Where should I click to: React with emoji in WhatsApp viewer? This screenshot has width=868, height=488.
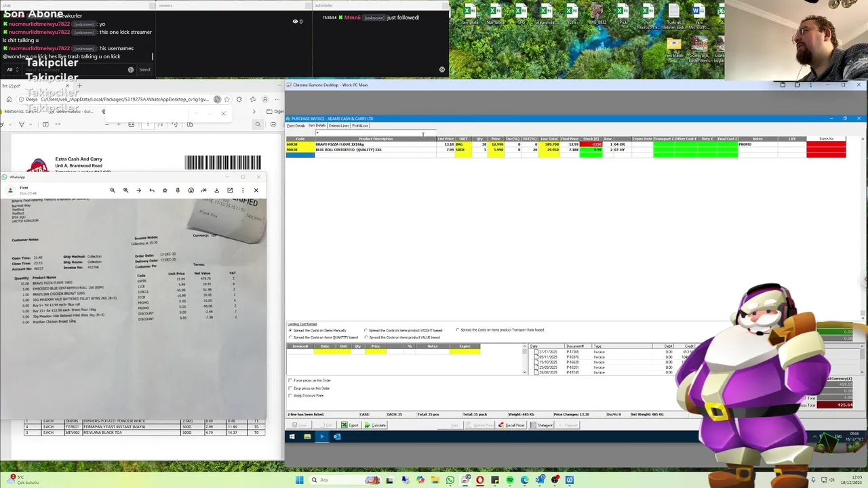[191, 190]
